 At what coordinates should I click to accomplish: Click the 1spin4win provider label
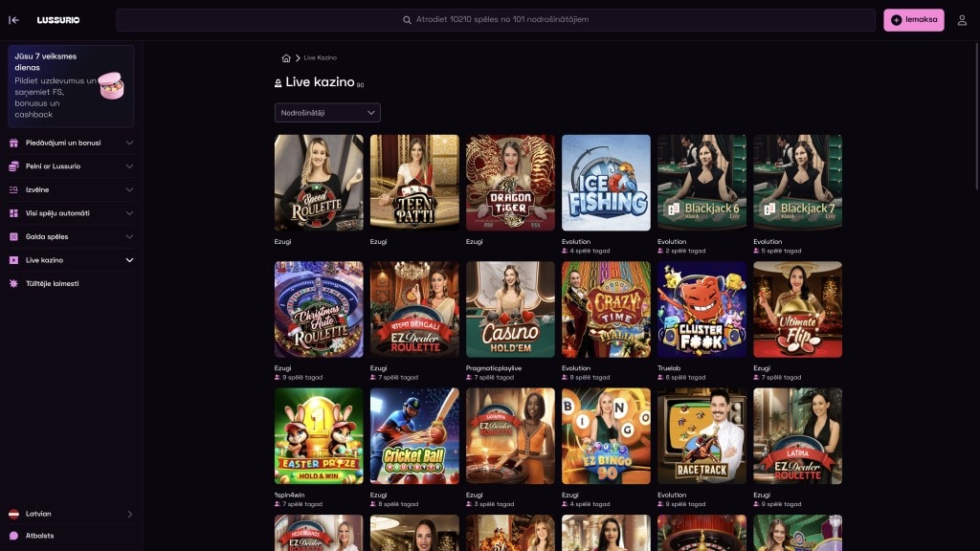pos(289,496)
